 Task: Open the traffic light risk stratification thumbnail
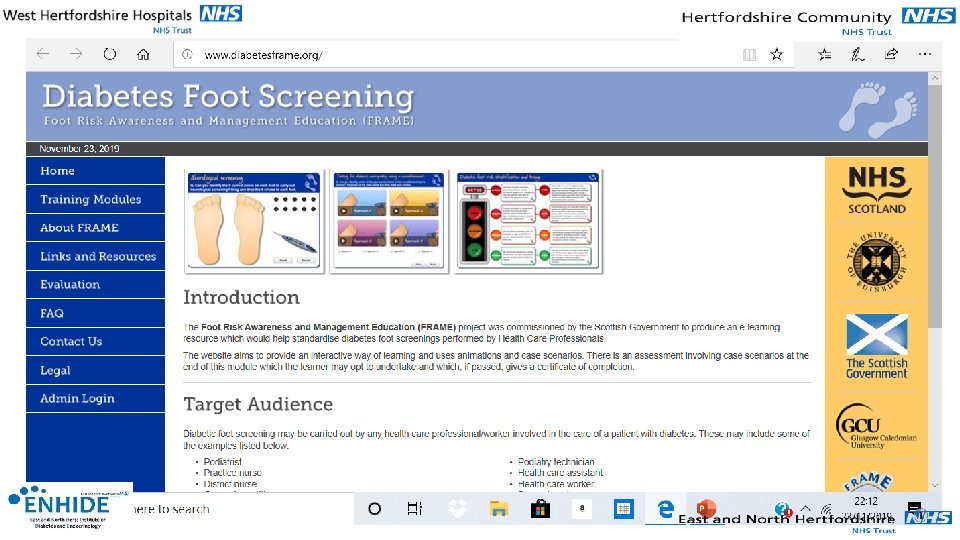[x=528, y=222]
